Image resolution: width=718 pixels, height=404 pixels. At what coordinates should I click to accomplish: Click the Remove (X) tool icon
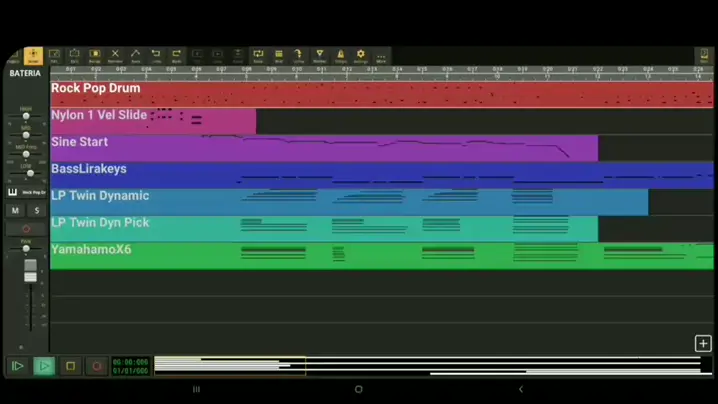[x=115, y=55]
